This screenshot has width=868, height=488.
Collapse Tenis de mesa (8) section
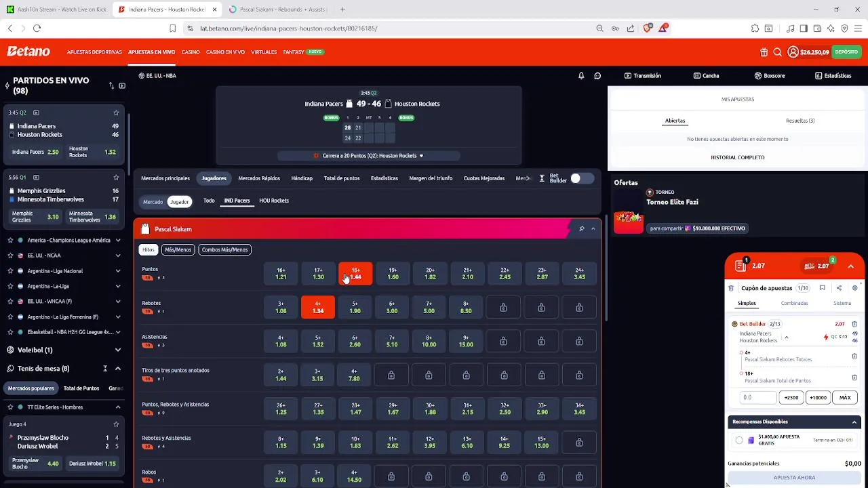coord(118,369)
